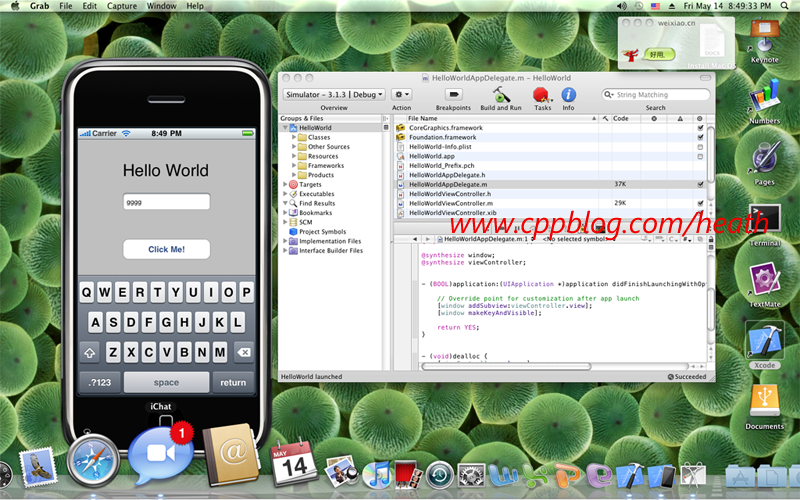
Task: Expand the Targets group
Action: coord(285,185)
